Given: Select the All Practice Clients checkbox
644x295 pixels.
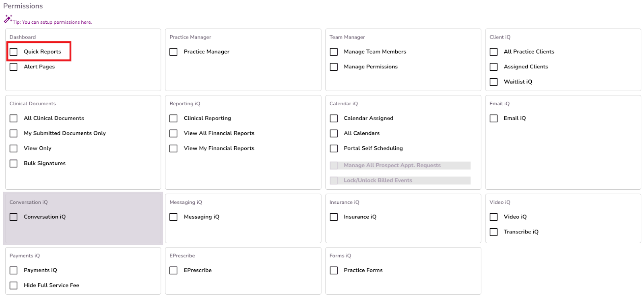Looking at the screenshot, I should [x=493, y=52].
